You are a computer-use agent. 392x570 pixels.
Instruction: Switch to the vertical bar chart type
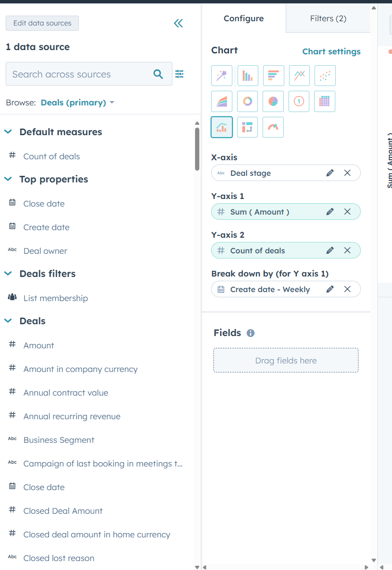pos(247,76)
